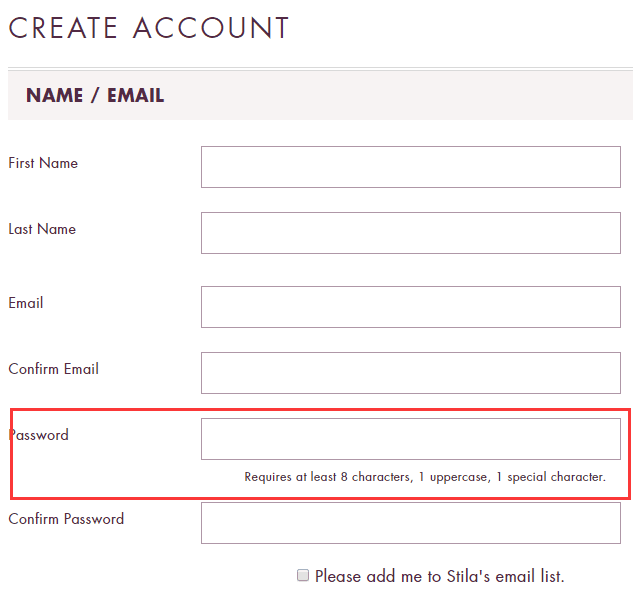This screenshot has width=633, height=606.
Task: Click the 'Please add me to Stila's email list' label
Action: tap(439, 576)
